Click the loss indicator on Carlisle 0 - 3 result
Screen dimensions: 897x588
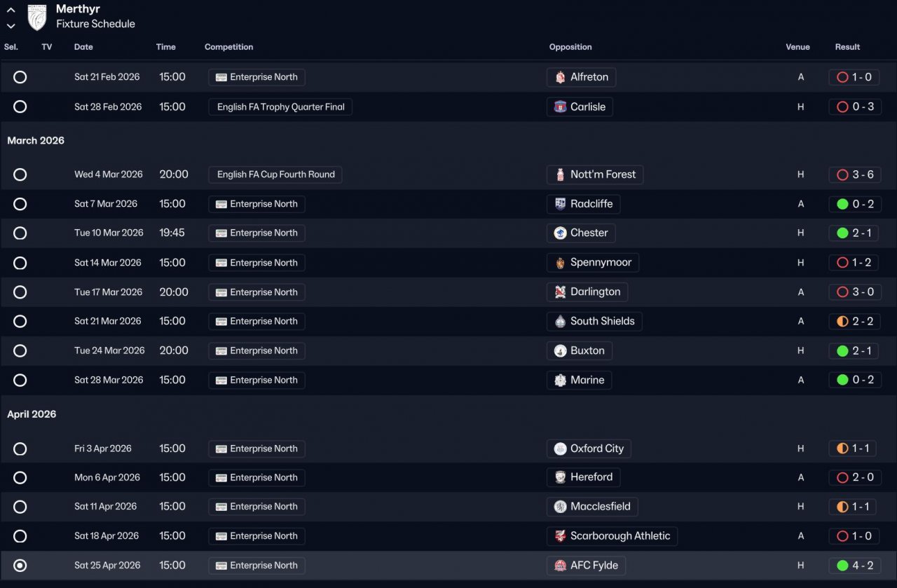coord(842,107)
